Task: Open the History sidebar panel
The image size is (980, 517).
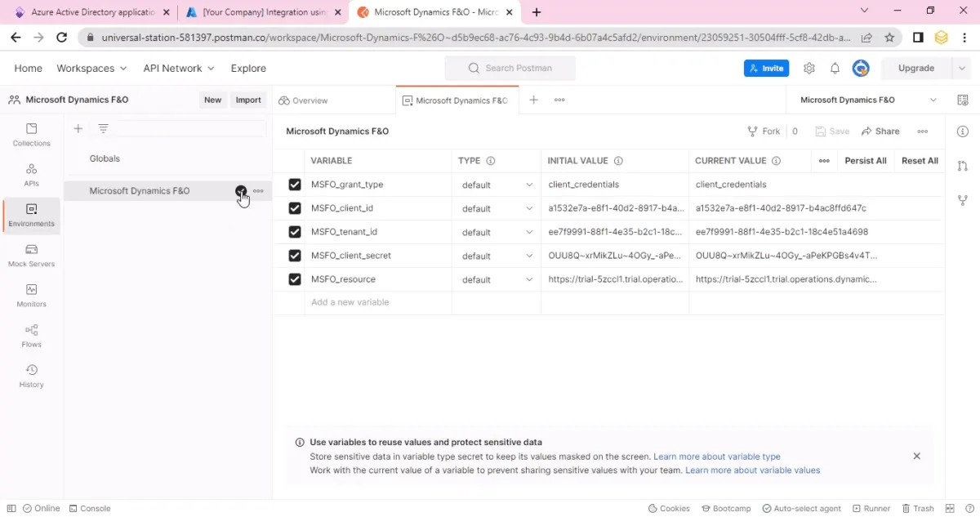Action: point(31,376)
